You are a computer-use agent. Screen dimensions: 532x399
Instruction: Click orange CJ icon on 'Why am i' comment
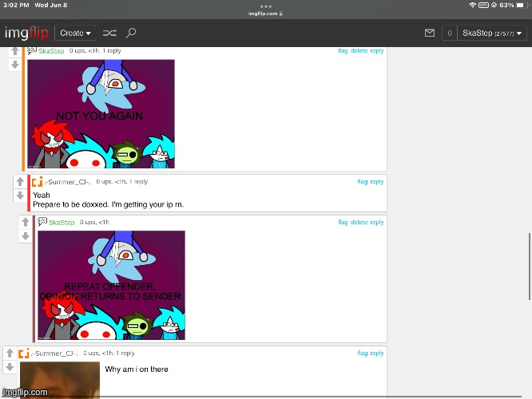pyautogui.click(x=24, y=353)
